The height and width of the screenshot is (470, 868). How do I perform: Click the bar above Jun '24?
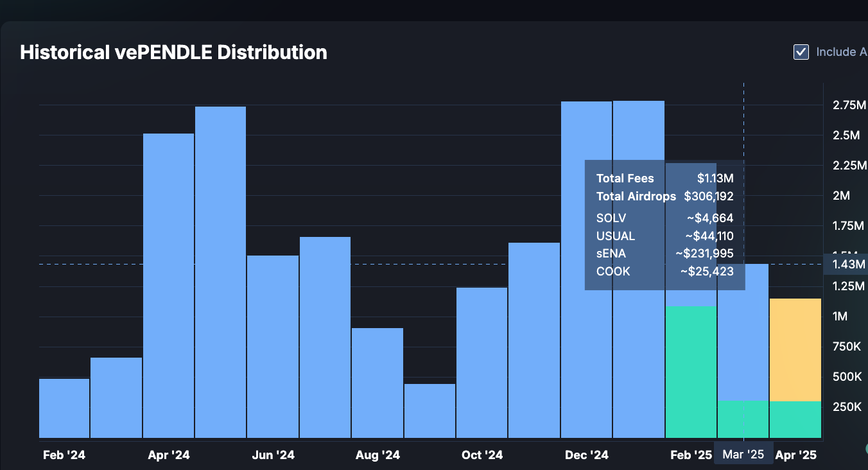click(273, 347)
